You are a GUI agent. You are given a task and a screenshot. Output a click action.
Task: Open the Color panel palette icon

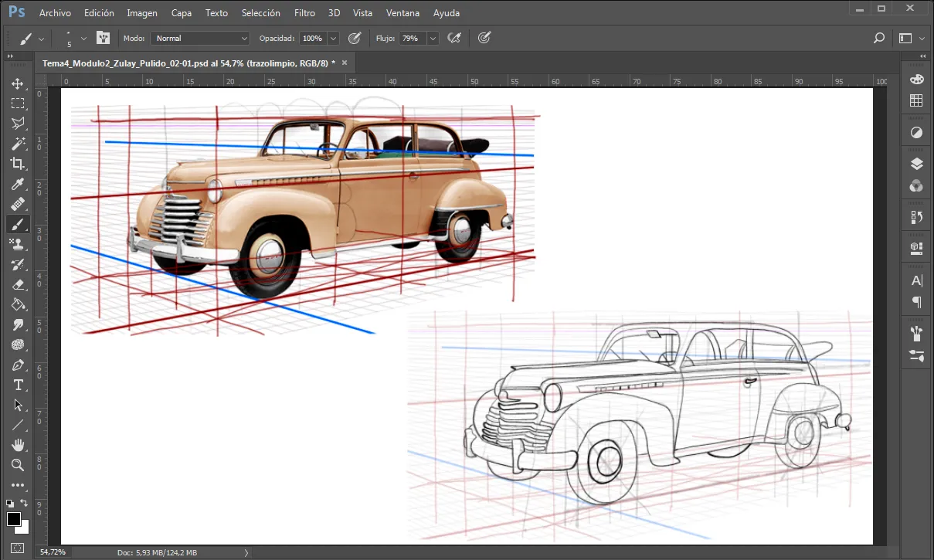[x=917, y=80]
